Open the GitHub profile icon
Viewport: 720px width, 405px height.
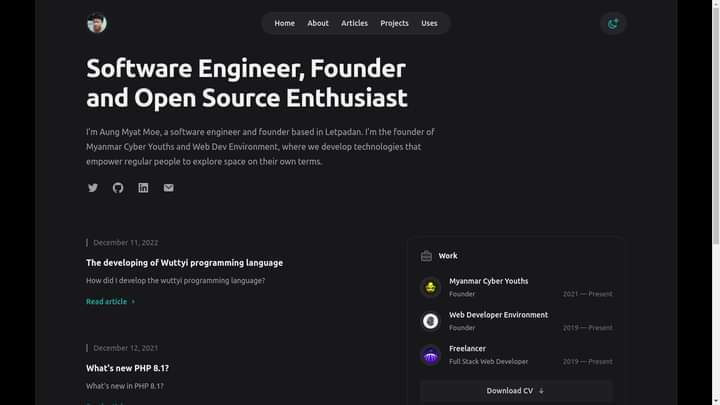coord(118,188)
